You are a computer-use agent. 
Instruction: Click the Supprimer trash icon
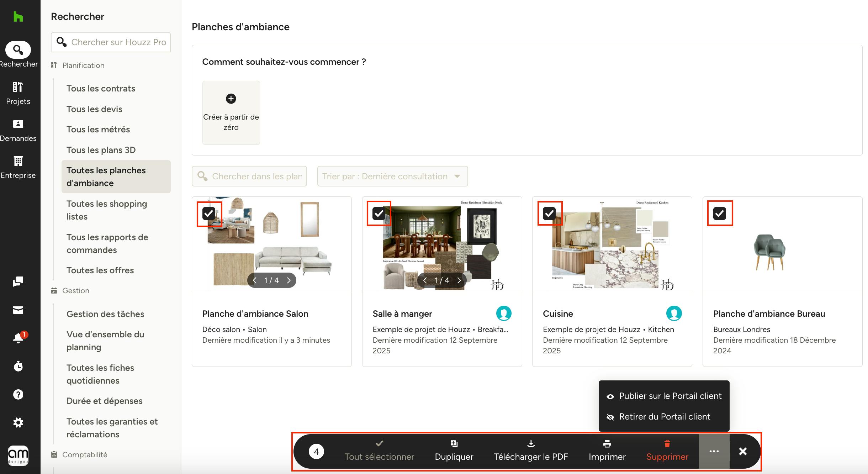[667, 443]
